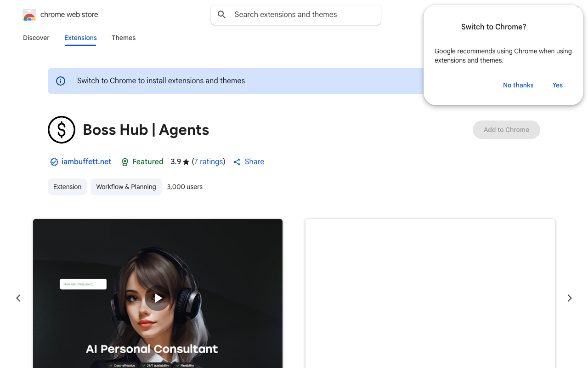Click the 'chrome web store' title text
The height and width of the screenshot is (368, 588).
[69, 15]
